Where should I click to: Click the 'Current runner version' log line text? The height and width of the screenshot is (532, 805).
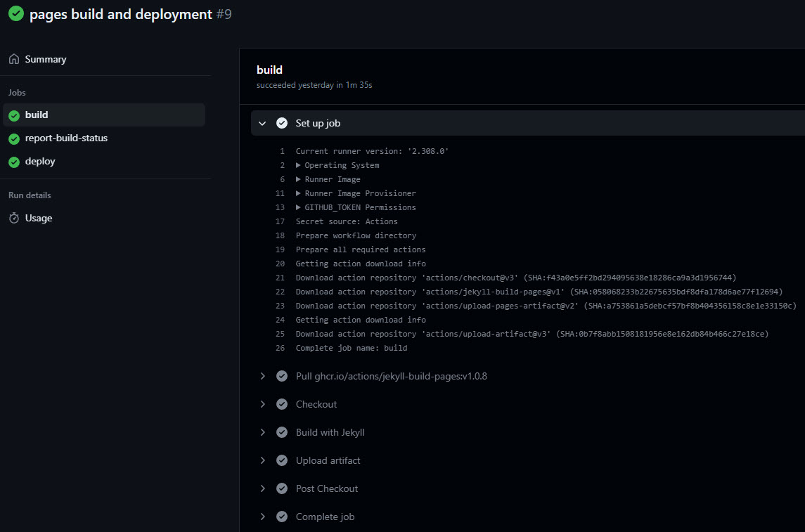click(372, 151)
